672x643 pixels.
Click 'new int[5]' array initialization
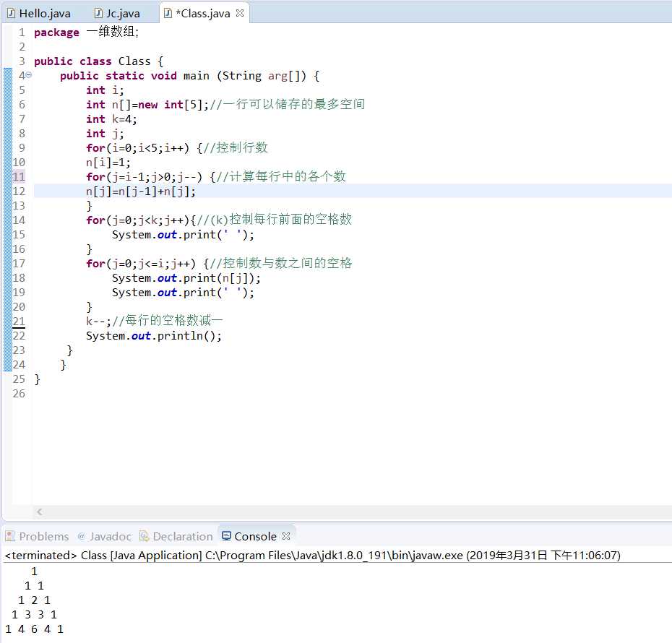[x=170, y=105]
